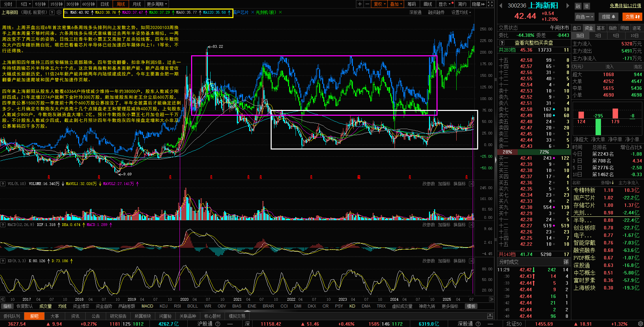
Task: Remove the 光刻机(胶) overlay
Action: pos(281,12)
